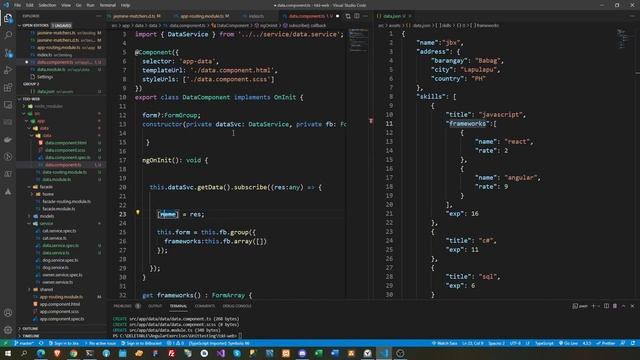The height and width of the screenshot is (360, 640).
Task: Click the split editor icon in left group
Action: tap(357, 16)
